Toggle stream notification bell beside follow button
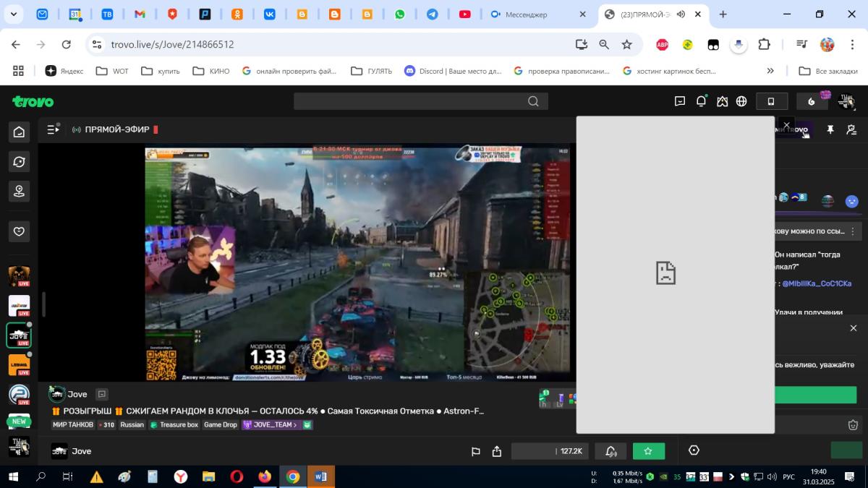 point(610,451)
